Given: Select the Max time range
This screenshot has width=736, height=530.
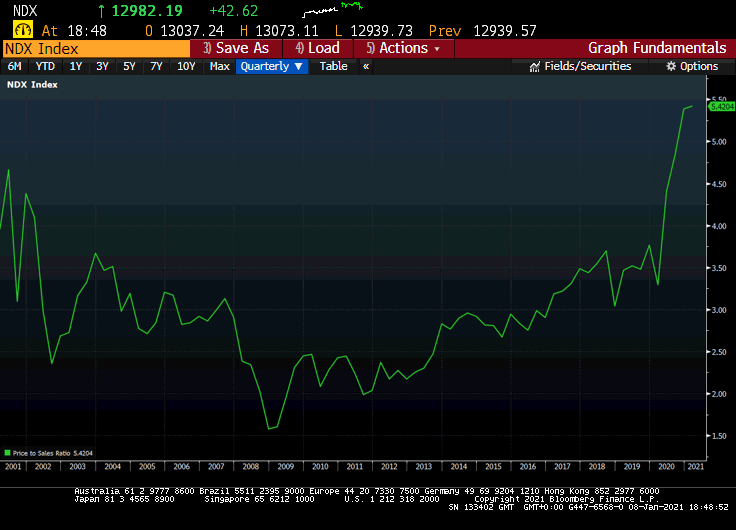Looking at the screenshot, I should pos(220,66).
